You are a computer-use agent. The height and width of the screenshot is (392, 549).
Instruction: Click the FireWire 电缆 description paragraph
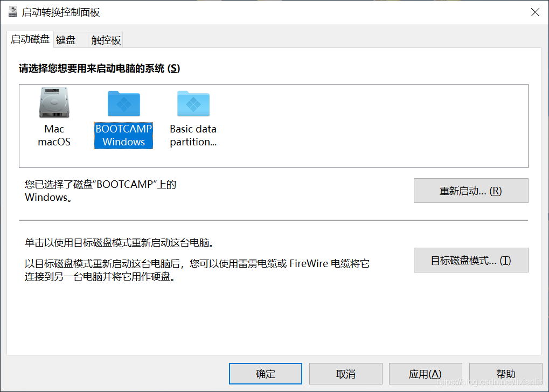197,270
